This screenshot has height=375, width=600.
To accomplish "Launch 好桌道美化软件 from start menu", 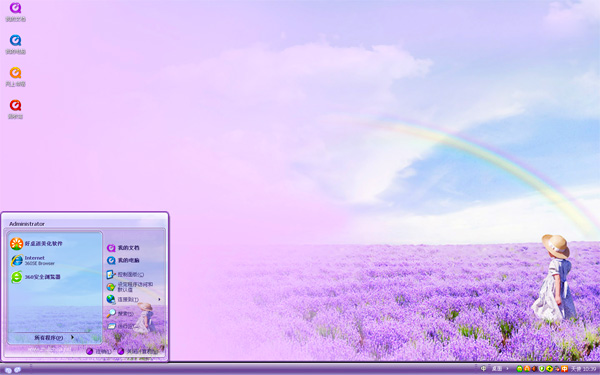I will (x=36, y=244).
